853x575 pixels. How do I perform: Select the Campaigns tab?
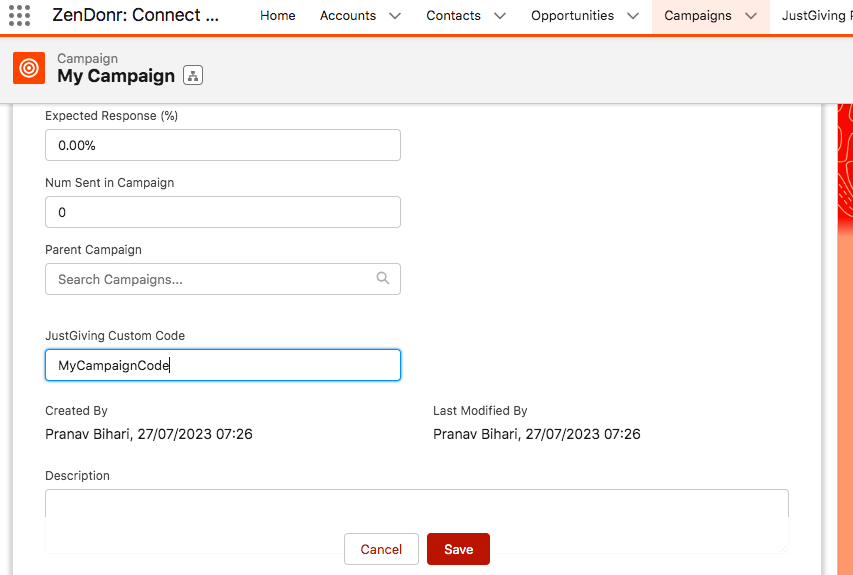pyautogui.click(x=697, y=16)
